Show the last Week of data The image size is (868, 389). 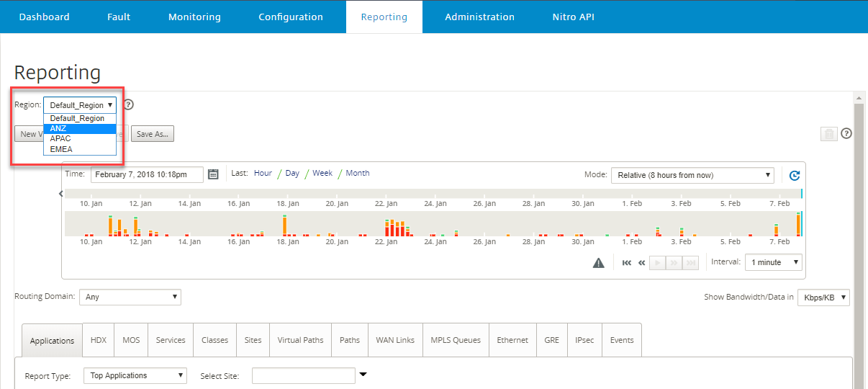322,173
